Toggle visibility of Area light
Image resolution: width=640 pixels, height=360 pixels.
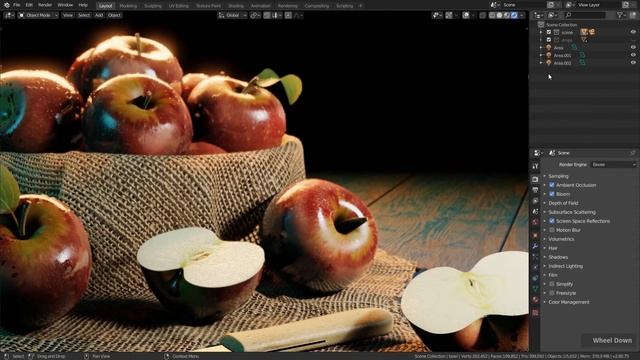633,47
